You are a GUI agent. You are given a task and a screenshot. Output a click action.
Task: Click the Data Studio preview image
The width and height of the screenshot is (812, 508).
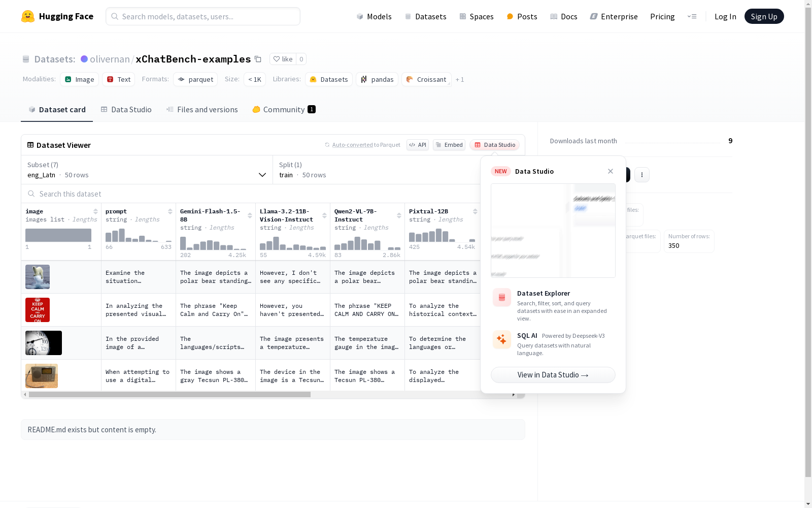point(553,231)
